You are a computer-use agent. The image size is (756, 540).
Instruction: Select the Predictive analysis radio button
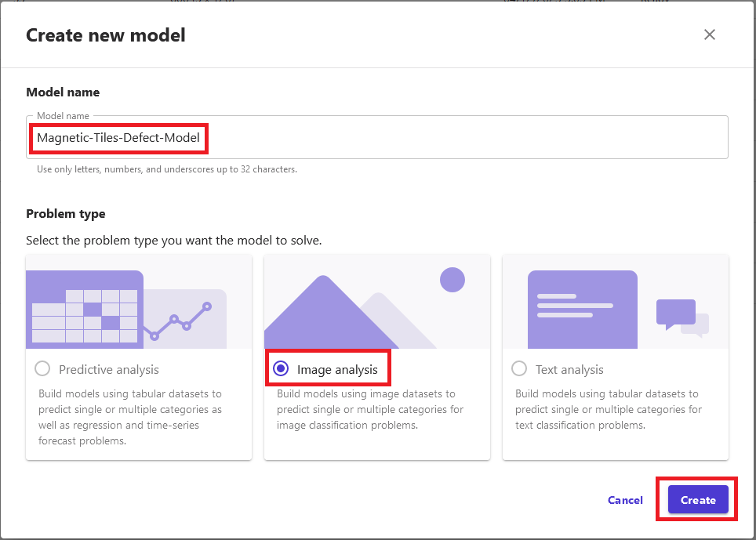point(42,368)
